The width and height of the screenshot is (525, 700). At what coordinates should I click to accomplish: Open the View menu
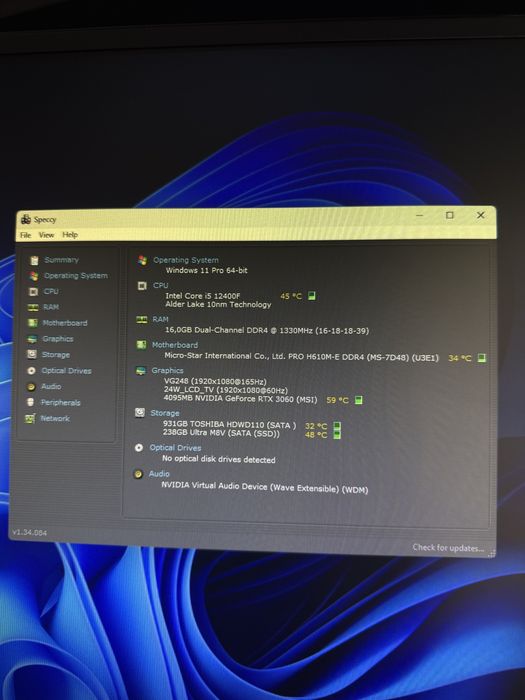[46, 235]
